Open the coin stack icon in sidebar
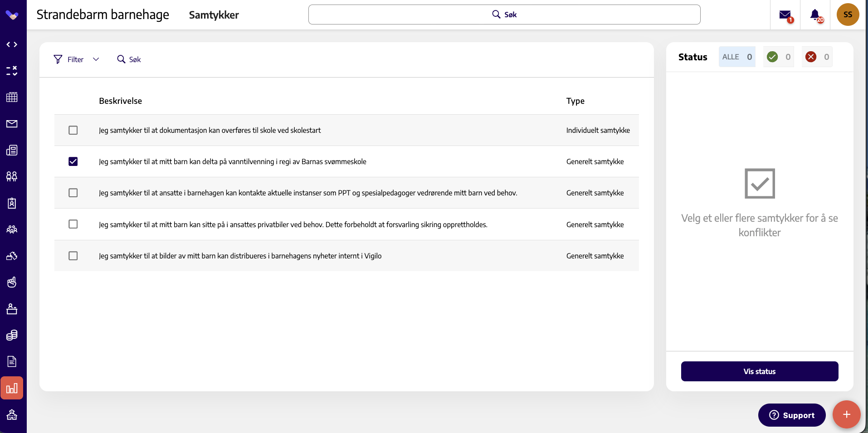This screenshot has width=868, height=433. (x=12, y=335)
